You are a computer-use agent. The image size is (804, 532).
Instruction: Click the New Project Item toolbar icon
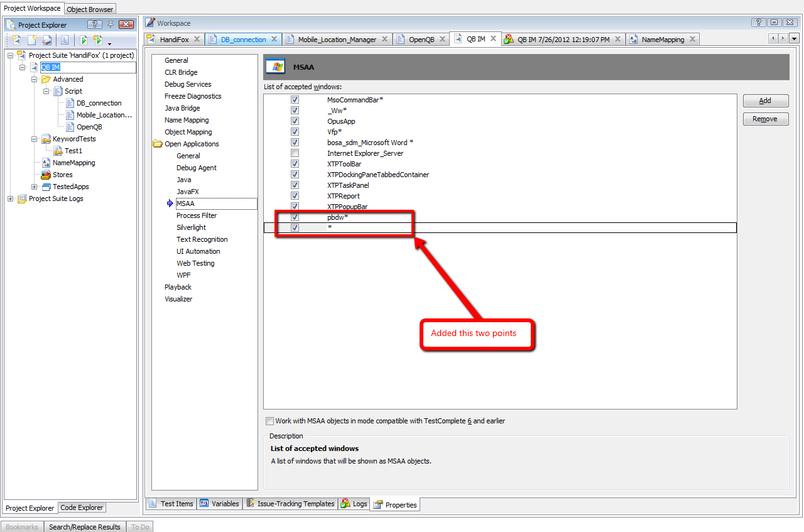[x=32, y=41]
